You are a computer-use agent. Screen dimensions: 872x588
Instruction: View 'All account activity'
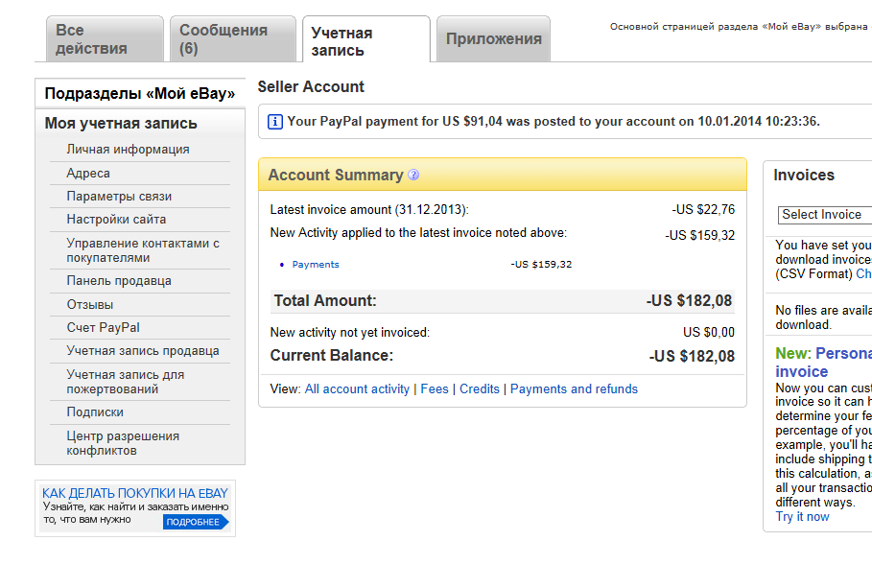pyautogui.click(x=357, y=388)
